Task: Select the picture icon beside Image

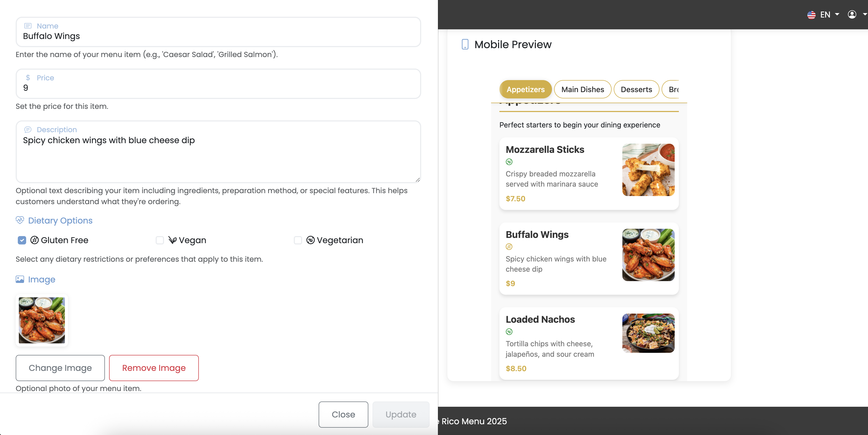Action: click(x=20, y=279)
